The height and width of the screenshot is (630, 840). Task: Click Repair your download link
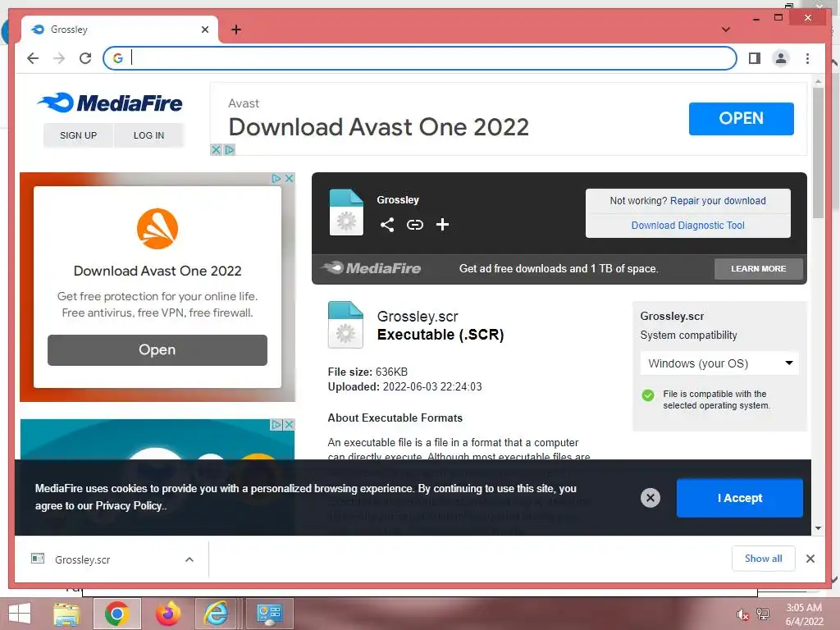point(718,201)
